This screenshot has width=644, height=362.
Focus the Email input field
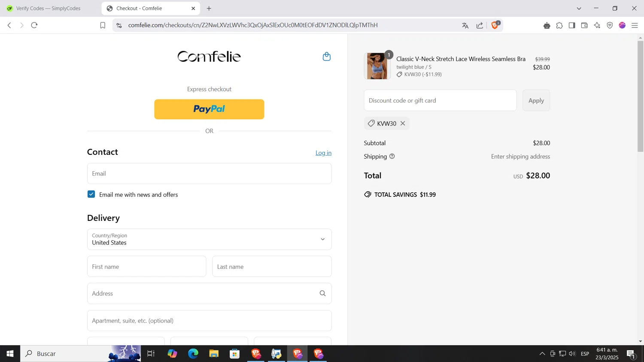point(209,173)
